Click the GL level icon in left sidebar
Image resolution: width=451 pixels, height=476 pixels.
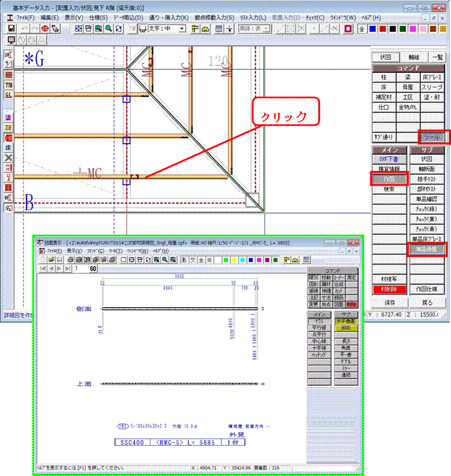click(x=9, y=95)
